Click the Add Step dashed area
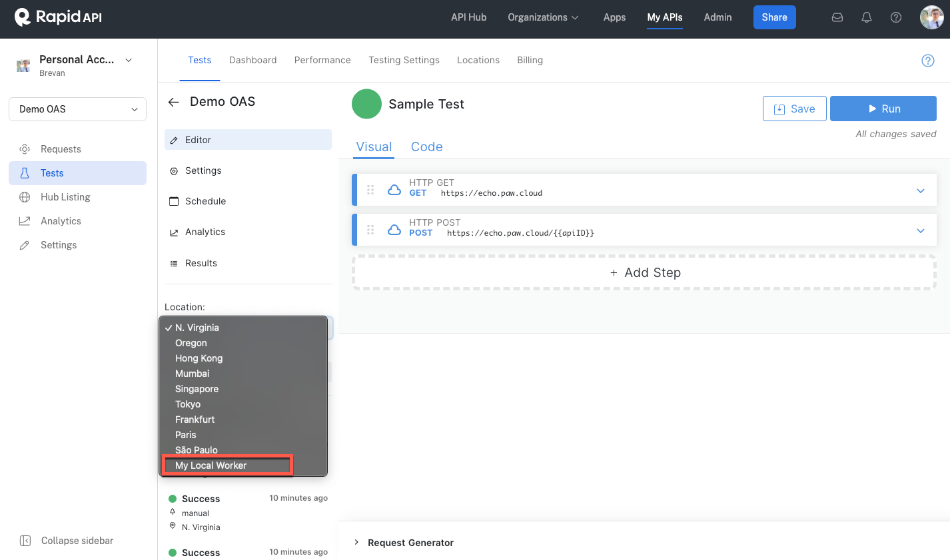The width and height of the screenshot is (950, 560). (x=644, y=273)
